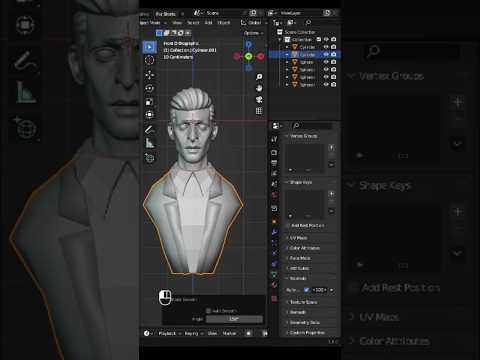This screenshot has height=360, width=480.
Task: Select the 3D Cursor tool
Action: (150, 60)
